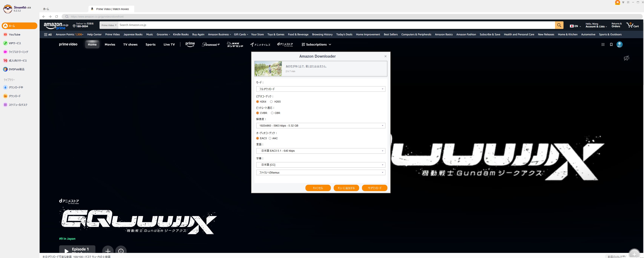Open the 解像度 1920x960 dropdown

coord(321,125)
